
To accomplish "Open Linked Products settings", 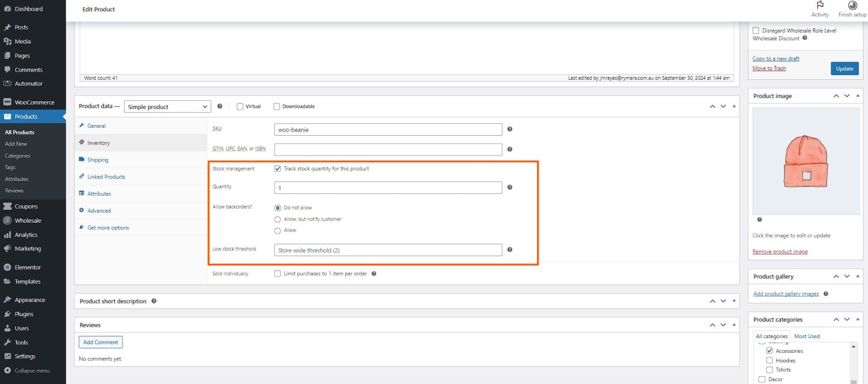I will [x=106, y=176].
